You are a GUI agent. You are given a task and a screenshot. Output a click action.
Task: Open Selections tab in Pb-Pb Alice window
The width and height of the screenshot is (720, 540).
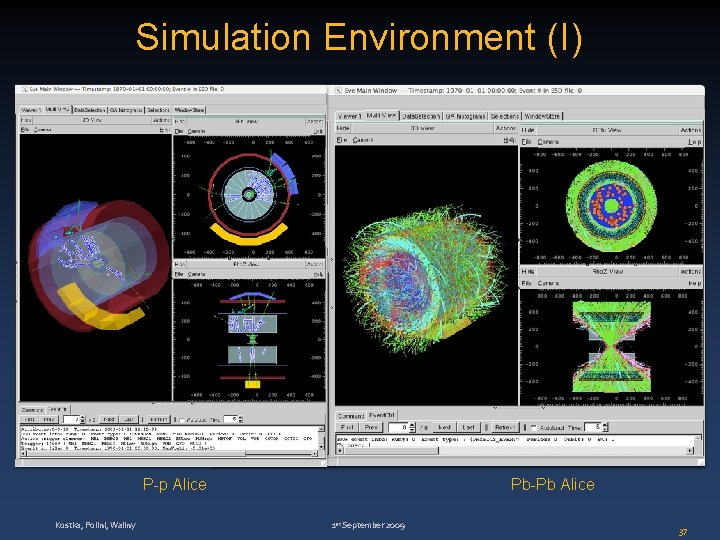(504, 116)
